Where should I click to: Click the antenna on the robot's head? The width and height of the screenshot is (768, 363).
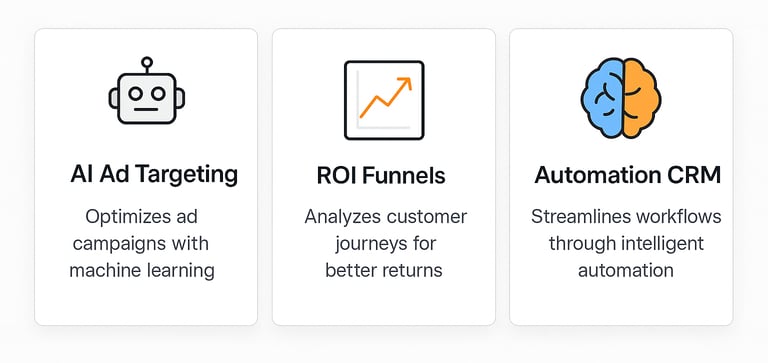coord(146,65)
